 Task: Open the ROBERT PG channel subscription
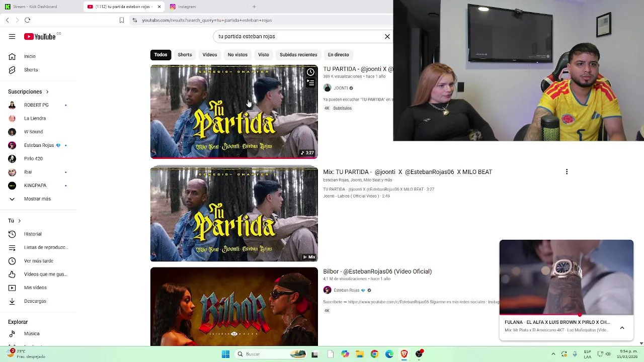click(x=36, y=105)
